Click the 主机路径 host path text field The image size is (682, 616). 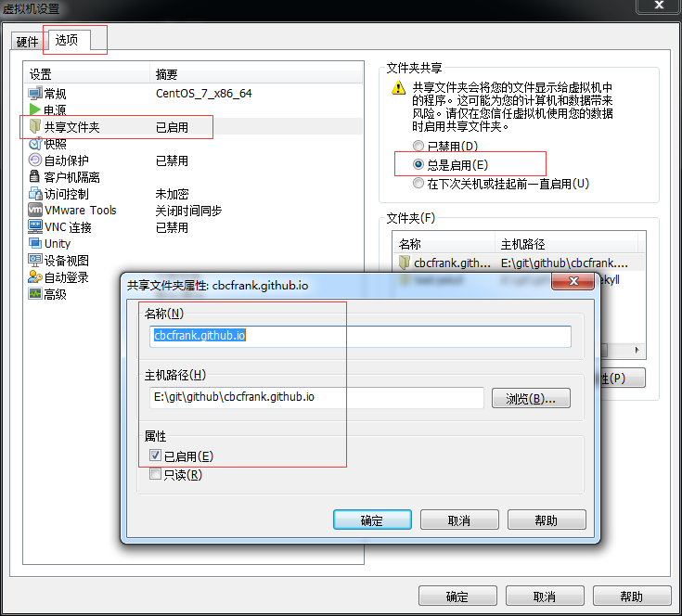click(x=315, y=397)
